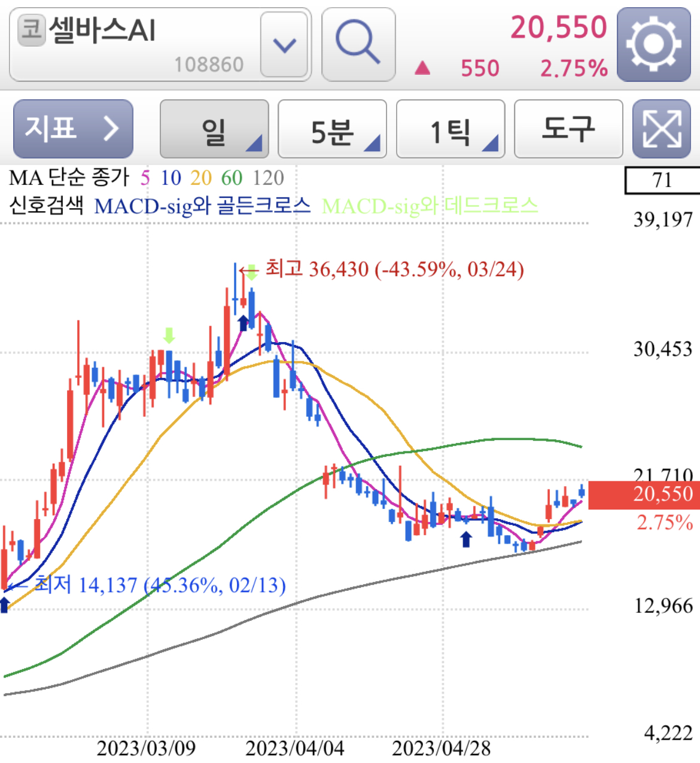The height and width of the screenshot is (763, 700).
Task: Tap MACD-sig와 골든크로스 signal label
Action: pyautogui.click(x=202, y=206)
